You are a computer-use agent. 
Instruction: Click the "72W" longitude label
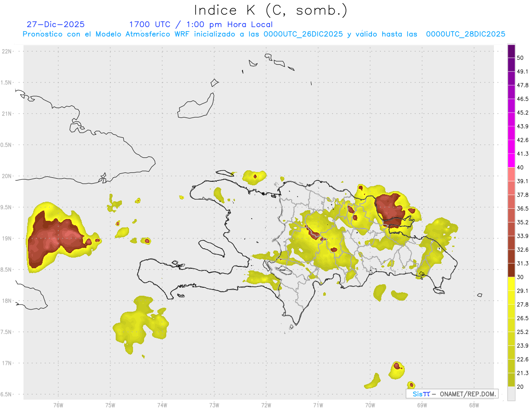pyautogui.click(x=266, y=405)
